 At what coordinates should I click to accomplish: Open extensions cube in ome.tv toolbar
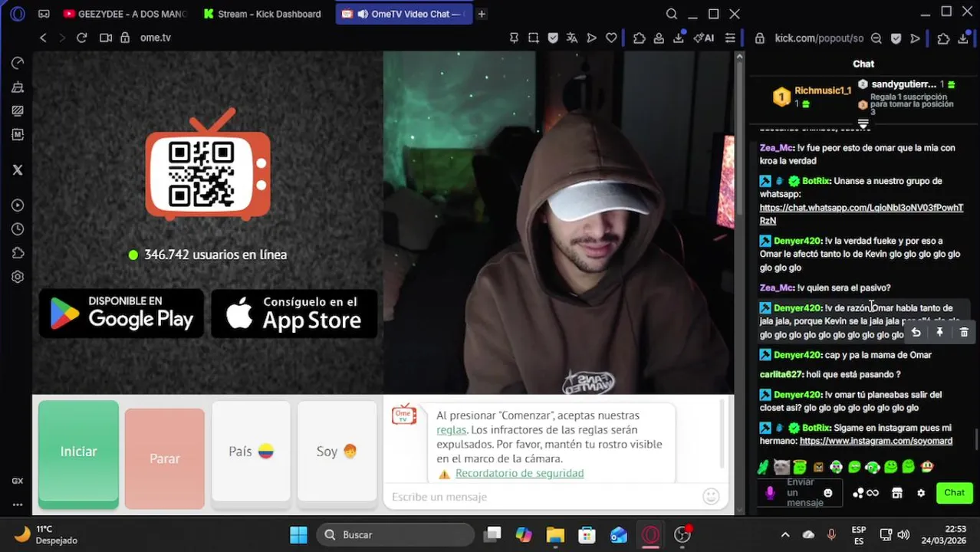(x=639, y=38)
